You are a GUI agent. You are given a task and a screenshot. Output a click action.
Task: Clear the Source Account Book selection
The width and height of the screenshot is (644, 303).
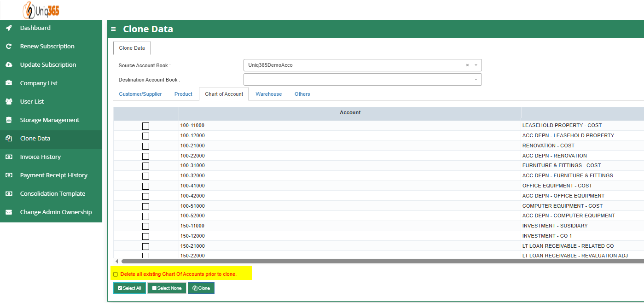(x=467, y=65)
